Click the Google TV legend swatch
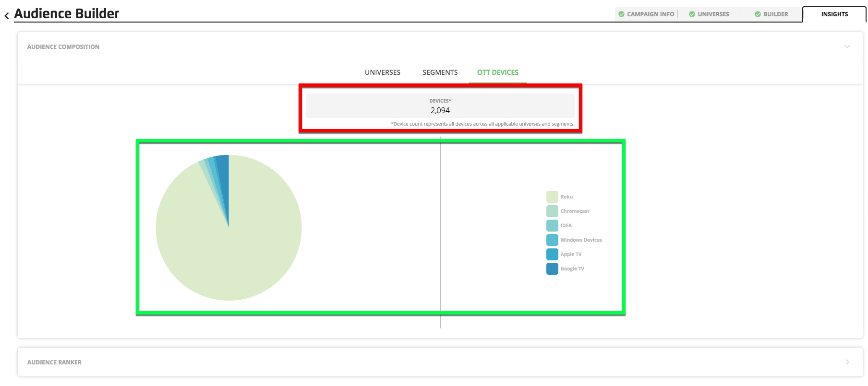868x386 pixels. pos(552,269)
